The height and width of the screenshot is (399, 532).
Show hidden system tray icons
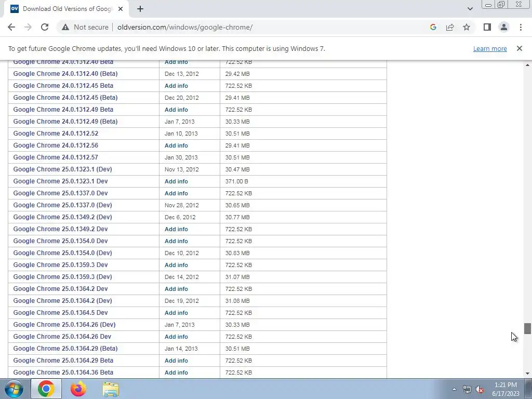(x=454, y=390)
